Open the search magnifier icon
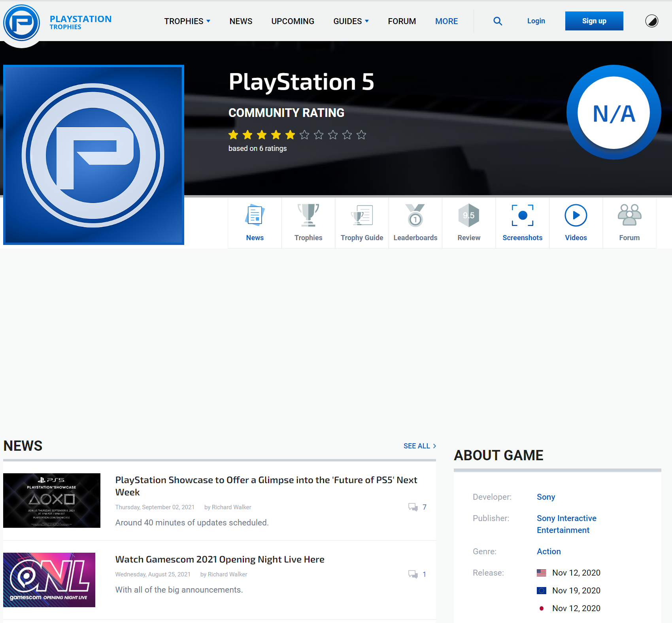The height and width of the screenshot is (623, 672). [498, 21]
